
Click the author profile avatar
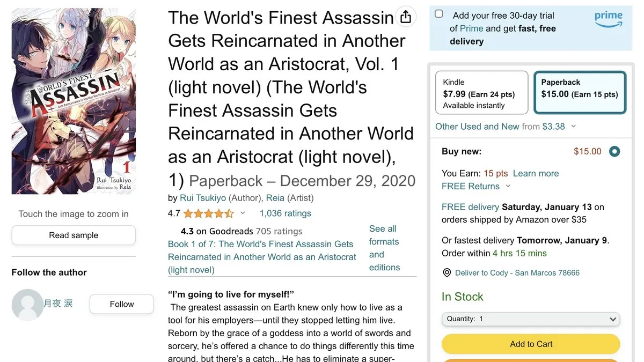[x=27, y=305]
